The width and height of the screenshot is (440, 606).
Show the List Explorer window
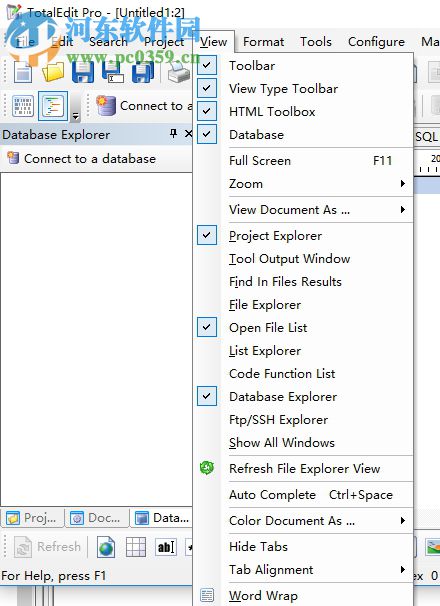[304, 351]
